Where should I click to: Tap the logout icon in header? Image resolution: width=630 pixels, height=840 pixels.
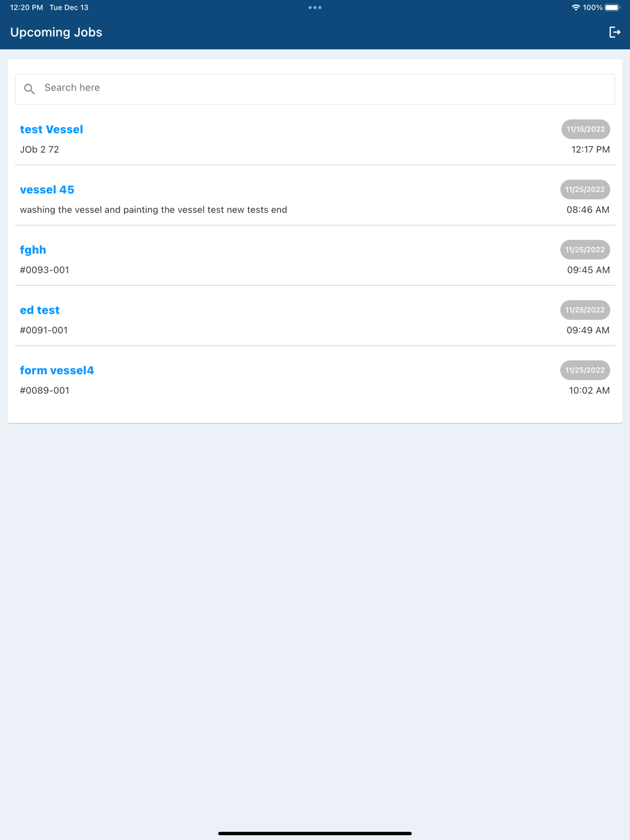tap(615, 32)
